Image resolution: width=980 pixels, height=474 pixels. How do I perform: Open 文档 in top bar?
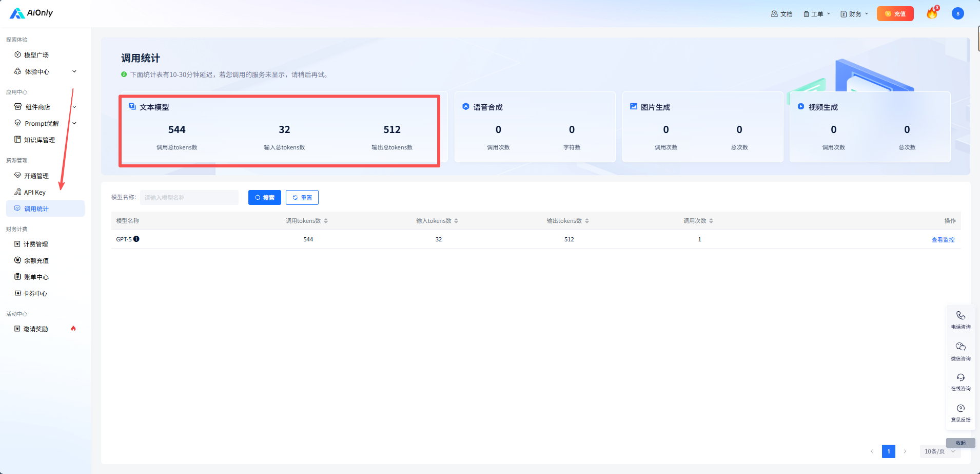pos(781,14)
